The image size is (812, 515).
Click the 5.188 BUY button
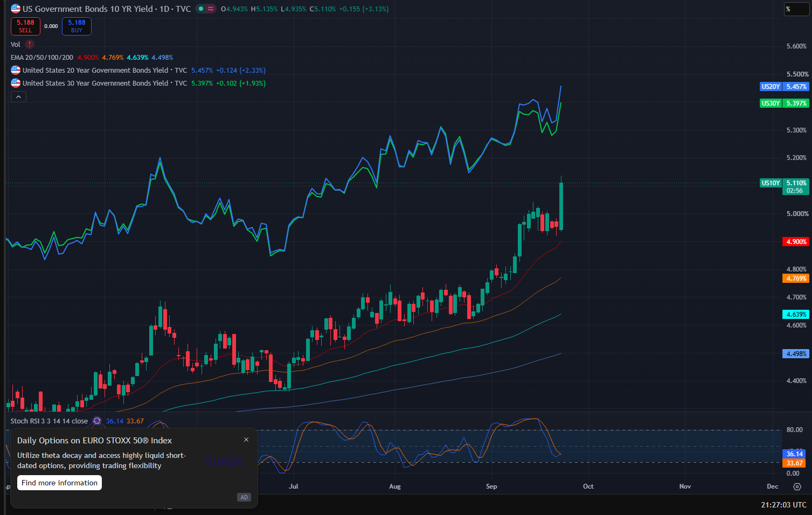(77, 26)
